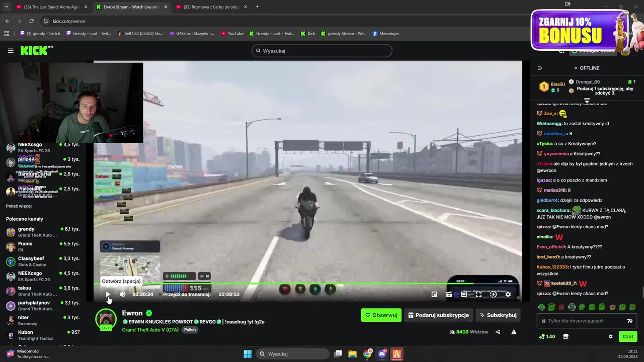
Task: Enable picture-in-picture mini player
Action: tap(434, 295)
